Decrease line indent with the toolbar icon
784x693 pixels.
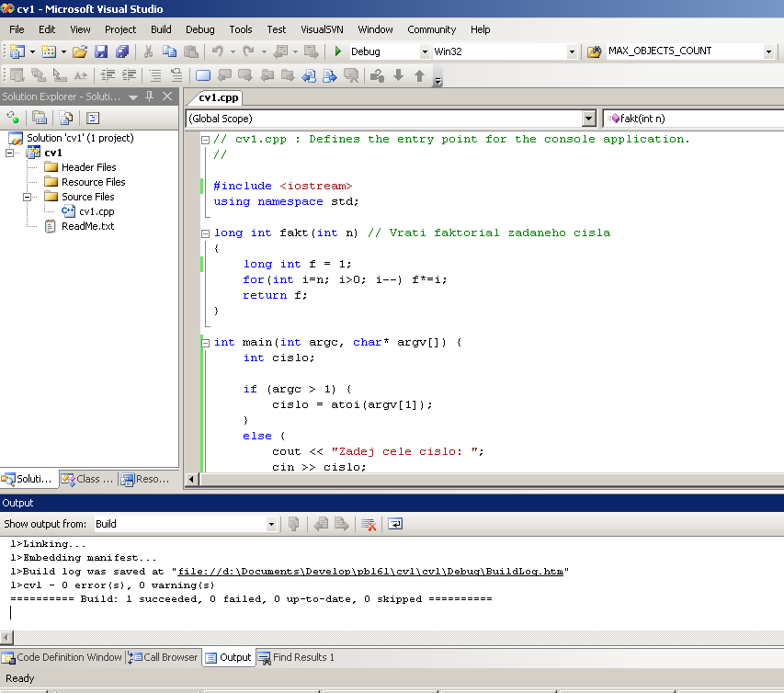pyautogui.click(x=108, y=75)
